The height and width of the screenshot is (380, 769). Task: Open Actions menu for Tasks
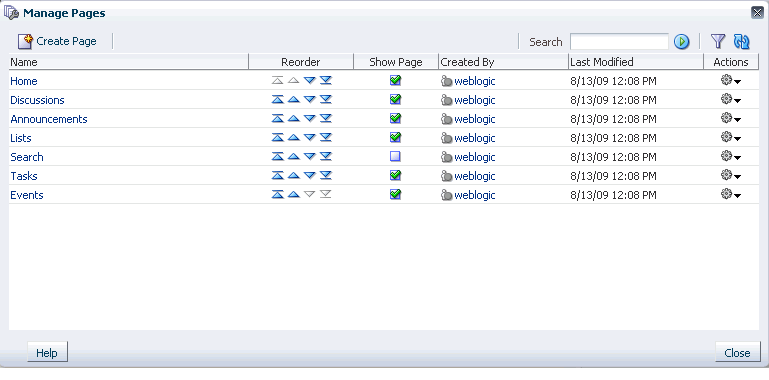(731, 176)
